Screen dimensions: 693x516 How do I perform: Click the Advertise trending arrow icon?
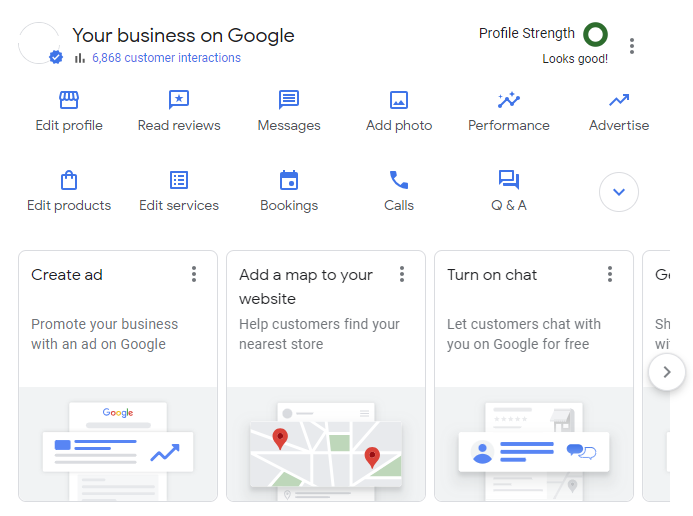(619, 100)
